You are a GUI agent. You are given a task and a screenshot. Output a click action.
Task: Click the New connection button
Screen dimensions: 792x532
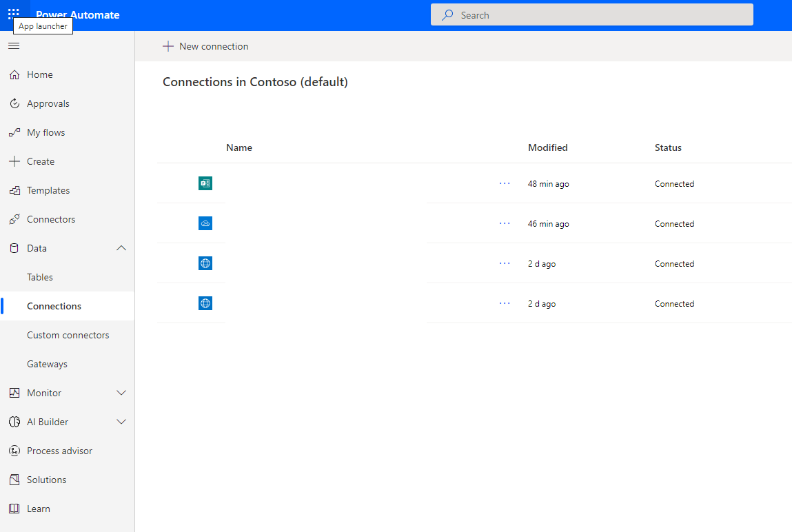(x=205, y=46)
